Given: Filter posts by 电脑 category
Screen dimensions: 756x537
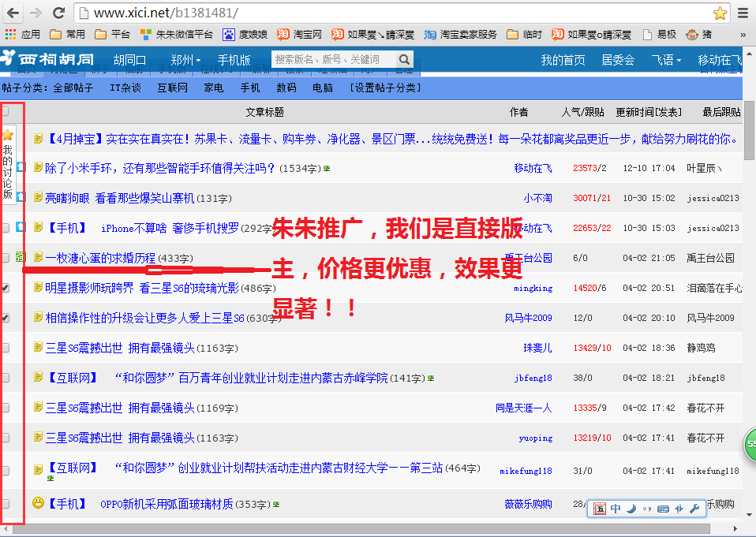Looking at the screenshot, I should click(323, 88).
